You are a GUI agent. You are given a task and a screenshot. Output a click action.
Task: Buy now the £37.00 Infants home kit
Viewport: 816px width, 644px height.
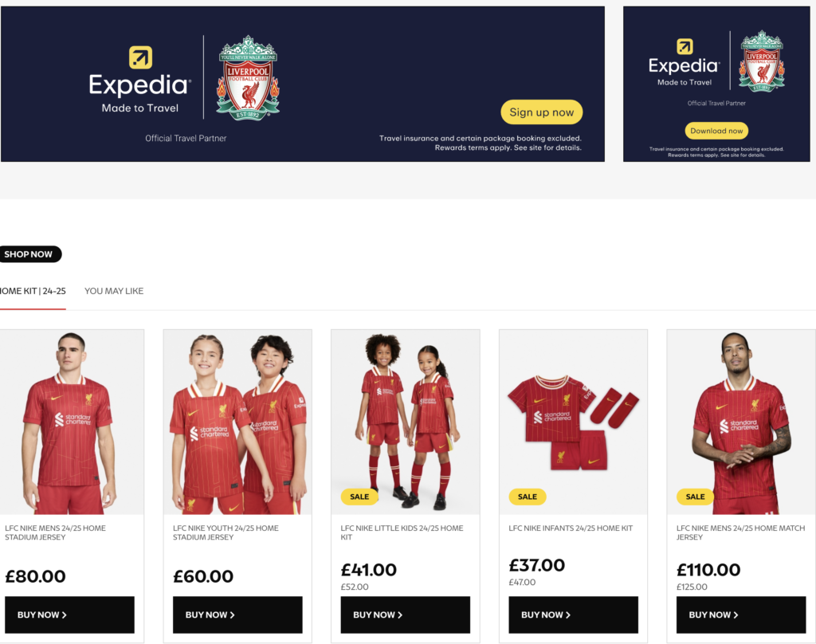point(574,615)
